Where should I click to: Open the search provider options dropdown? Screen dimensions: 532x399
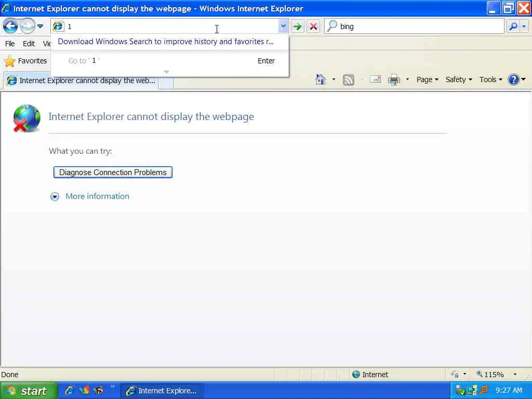pos(524,26)
